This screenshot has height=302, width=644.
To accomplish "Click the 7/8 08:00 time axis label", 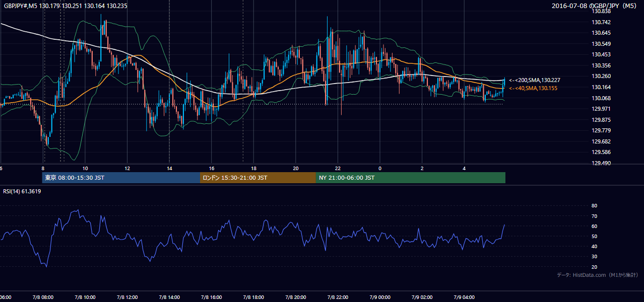I will coord(43,297).
